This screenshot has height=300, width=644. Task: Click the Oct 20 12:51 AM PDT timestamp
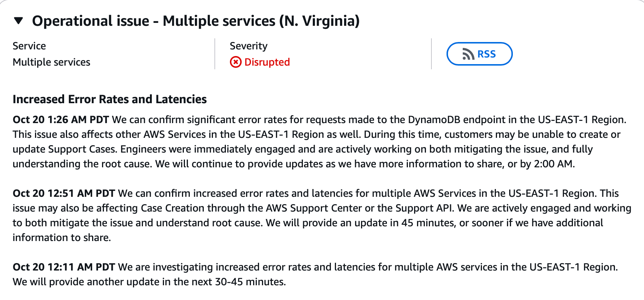point(64,193)
